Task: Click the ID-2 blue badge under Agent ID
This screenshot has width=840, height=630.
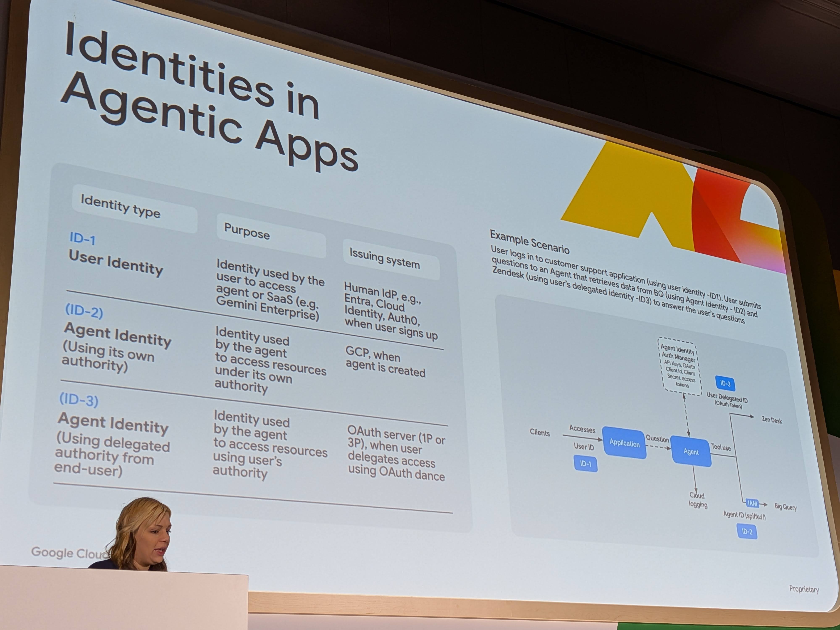Action: [x=747, y=531]
